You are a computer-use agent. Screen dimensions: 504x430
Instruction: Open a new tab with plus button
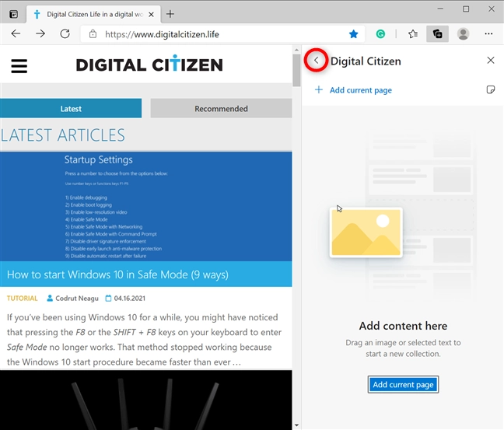[x=170, y=14]
